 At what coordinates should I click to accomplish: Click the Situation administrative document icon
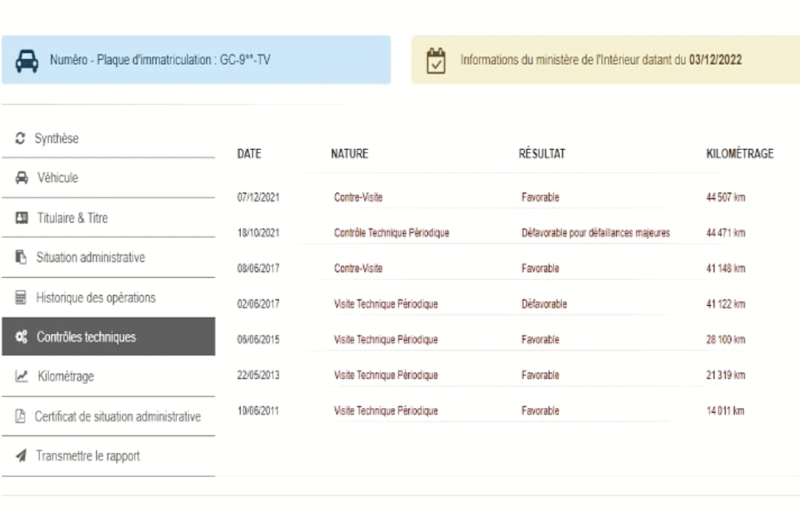click(x=20, y=258)
